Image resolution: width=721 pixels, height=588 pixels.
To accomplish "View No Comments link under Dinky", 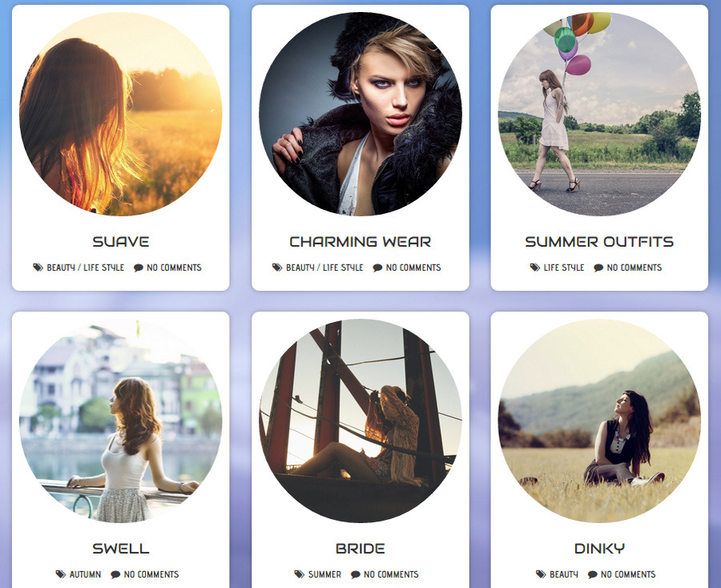I will (628, 574).
